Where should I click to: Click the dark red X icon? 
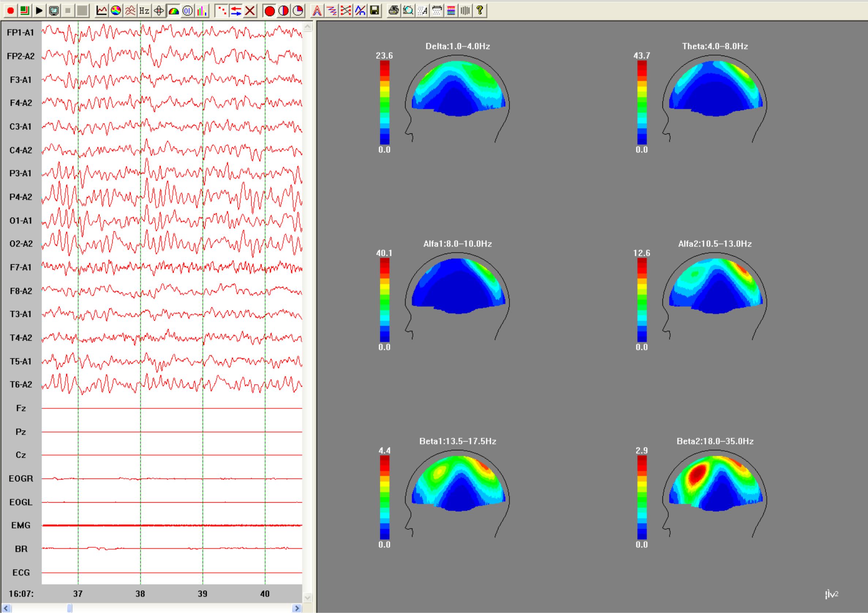[x=250, y=11]
